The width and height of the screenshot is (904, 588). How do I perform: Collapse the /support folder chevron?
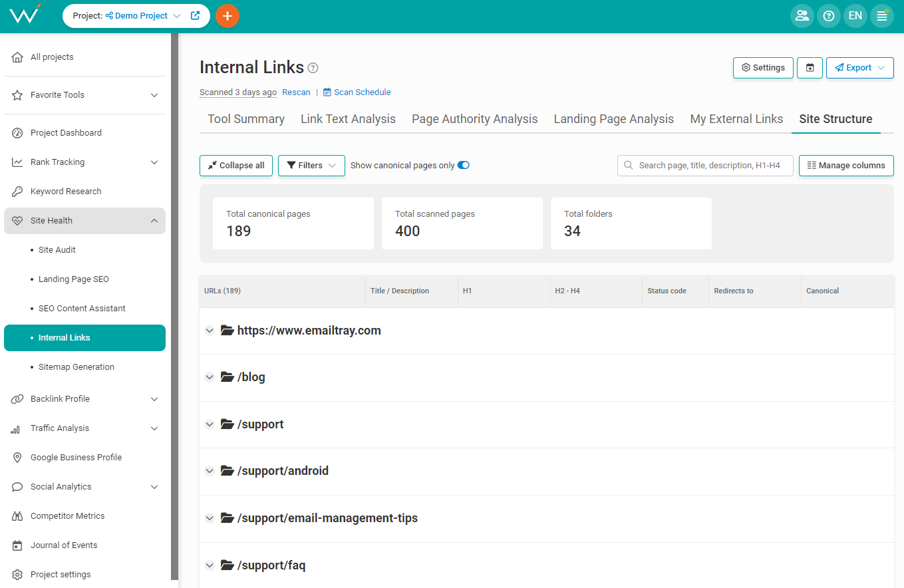210,424
